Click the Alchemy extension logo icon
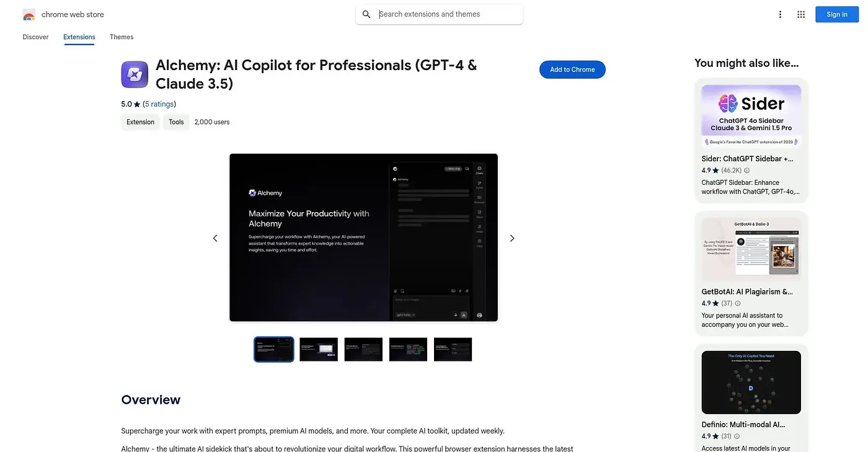 pyautogui.click(x=135, y=74)
